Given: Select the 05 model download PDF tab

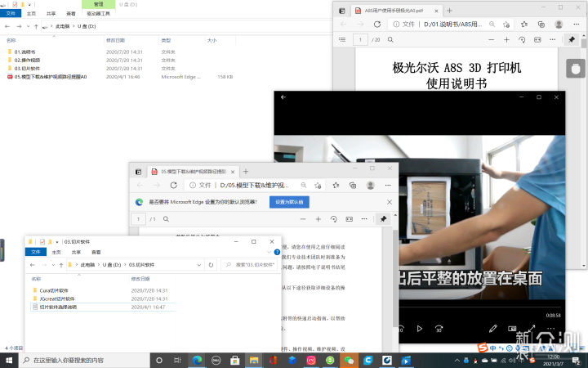Looking at the screenshot, I should 193,172.
